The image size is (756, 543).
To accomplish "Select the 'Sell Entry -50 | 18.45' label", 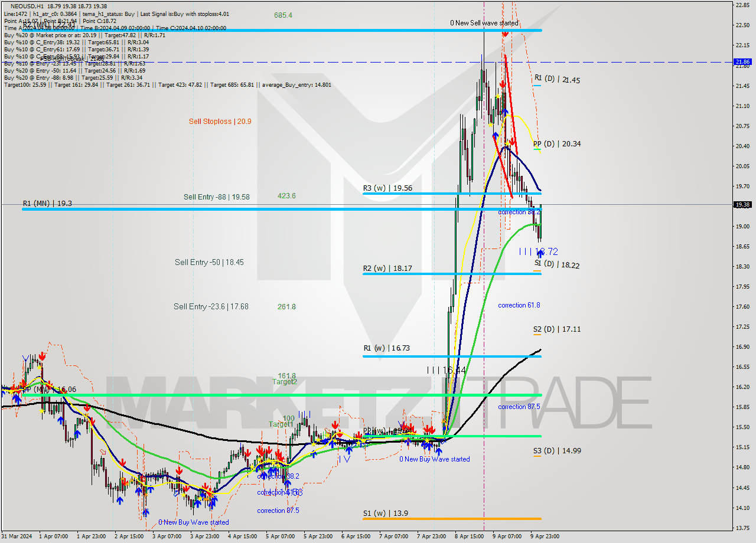I will (x=209, y=261).
